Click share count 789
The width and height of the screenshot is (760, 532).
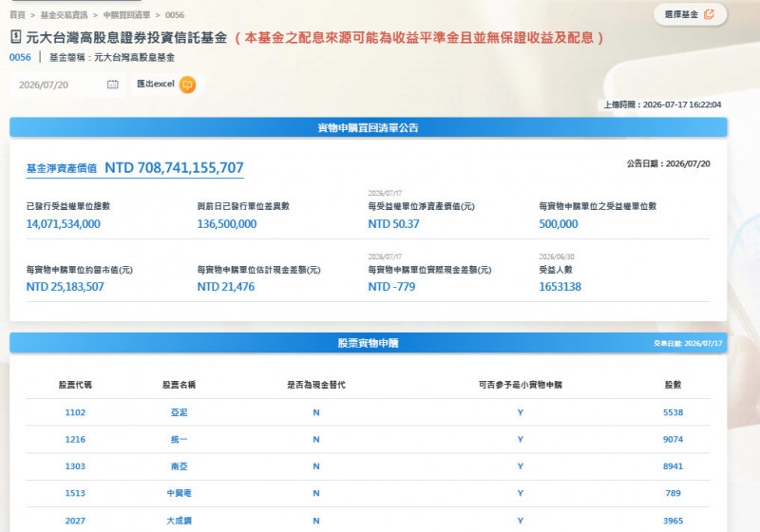673,493
